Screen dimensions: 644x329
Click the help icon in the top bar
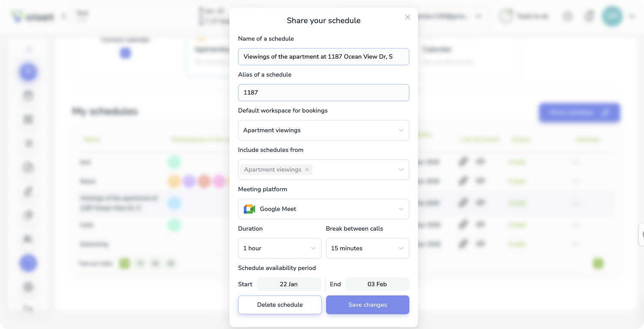pyautogui.click(x=568, y=16)
